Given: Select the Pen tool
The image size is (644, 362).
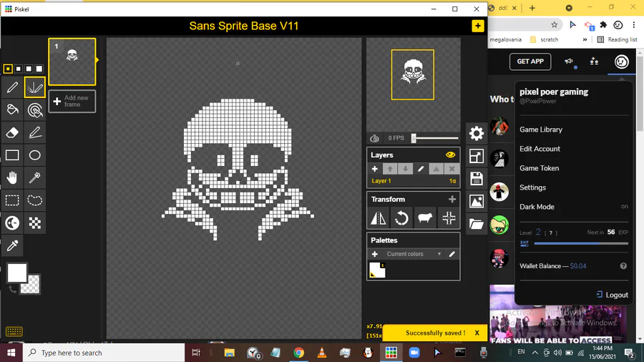Looking at the screenshot, I should 12,87.
